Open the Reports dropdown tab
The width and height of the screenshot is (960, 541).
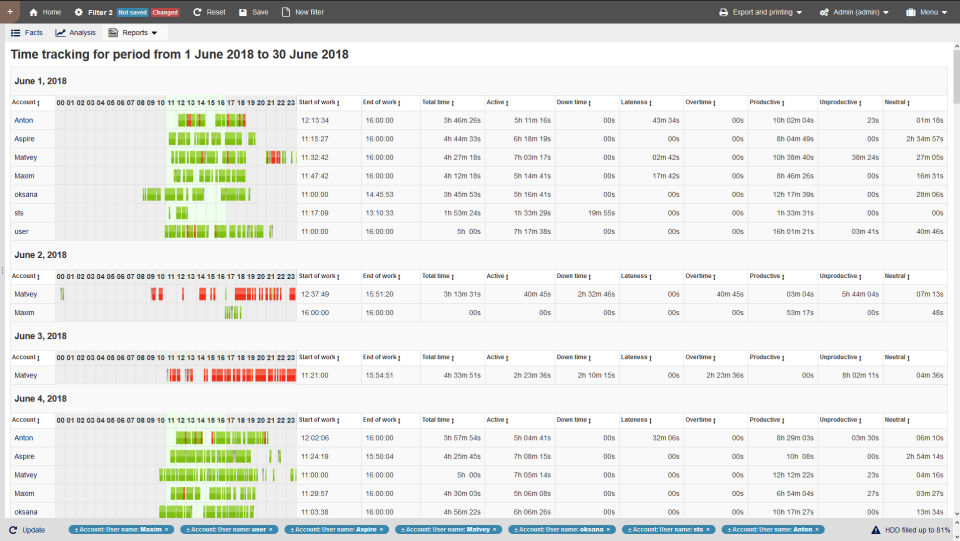point(133,33)
